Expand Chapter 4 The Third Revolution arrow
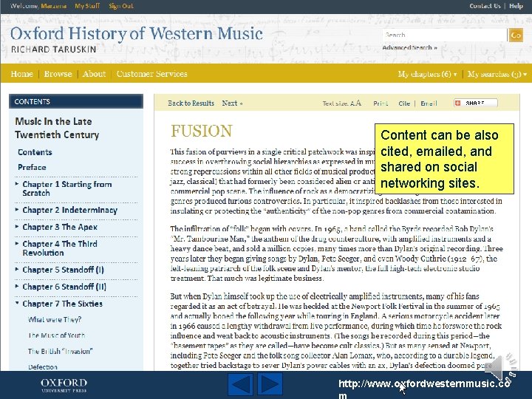Viewport: 532px width, 399px height. 17,243
